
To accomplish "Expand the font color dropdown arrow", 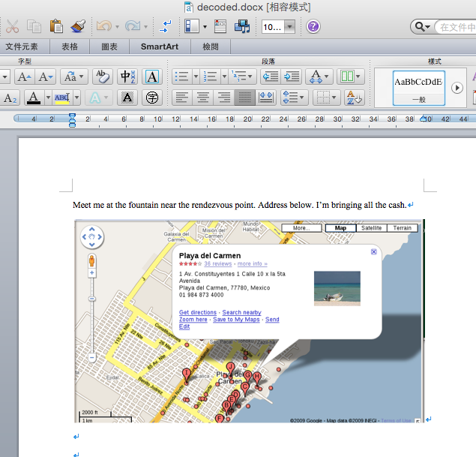I will coord(47,98).
